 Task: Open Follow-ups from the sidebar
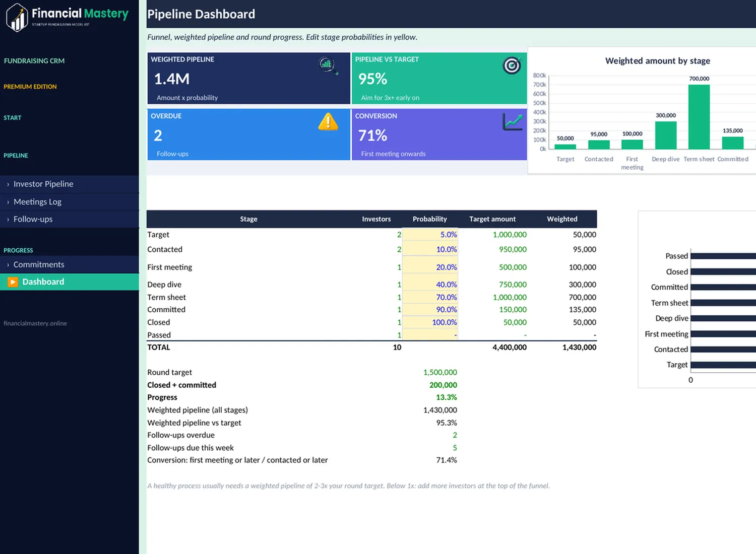(x=70, y=219)
